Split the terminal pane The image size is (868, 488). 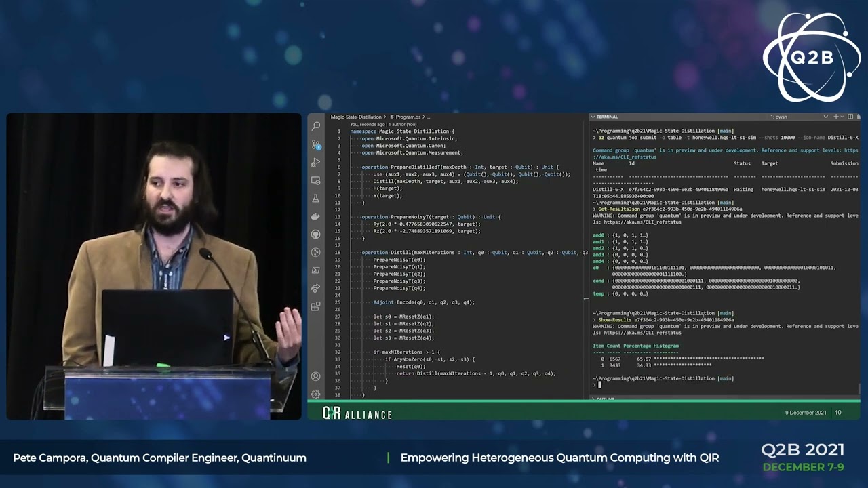(850, 117)
